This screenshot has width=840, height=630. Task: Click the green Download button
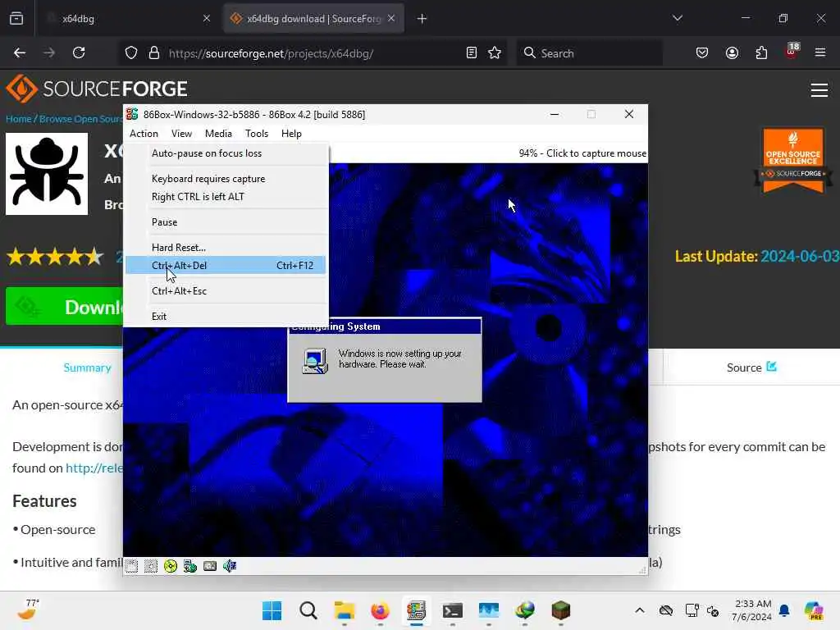[64, 307]
